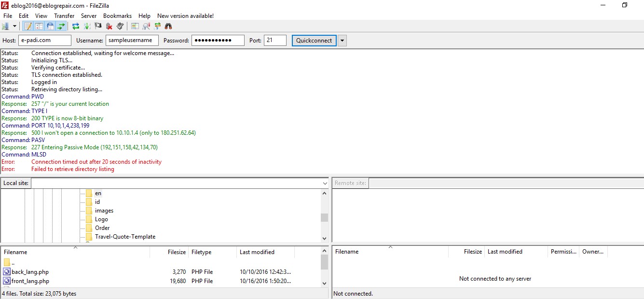Toggle the transfer queue display
The image size is (644, 299).
pyautogui.click(x=61, y=26)
